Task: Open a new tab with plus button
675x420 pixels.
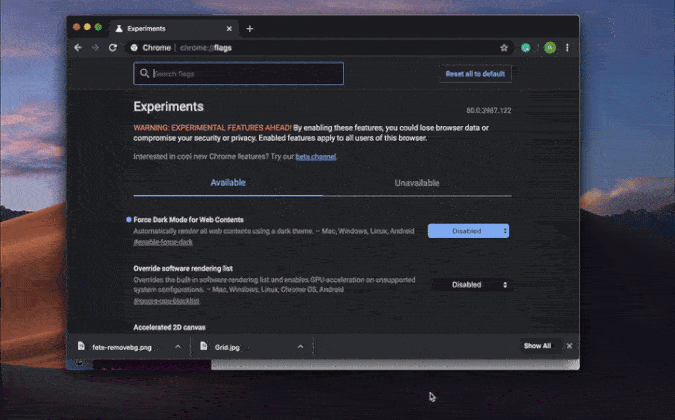Action: 250,29
